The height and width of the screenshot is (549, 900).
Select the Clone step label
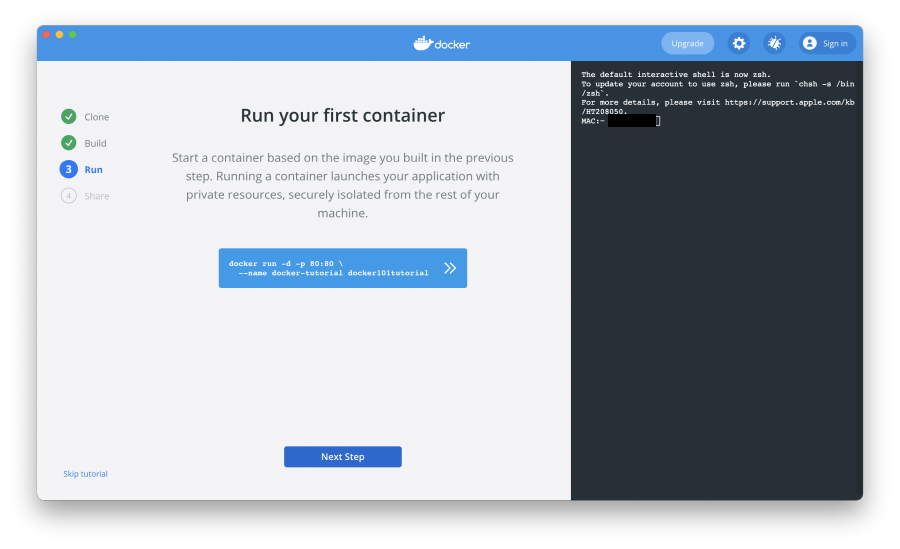(96, 117)
